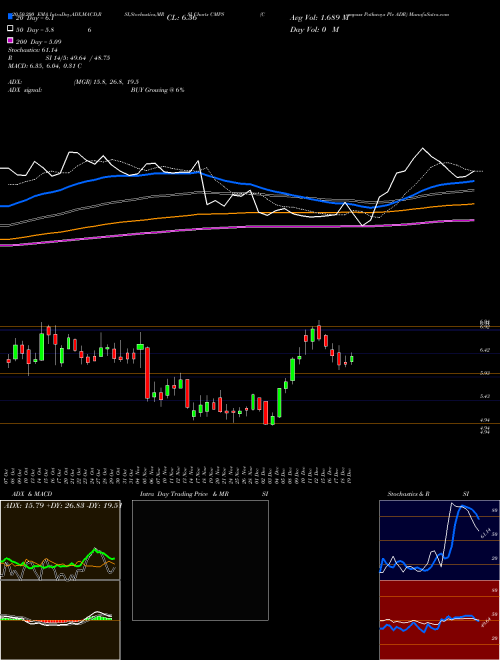Click the 'Intra Day Trading Price & MR' heading
The image size is (500, 660).
(x=184, y=494)
